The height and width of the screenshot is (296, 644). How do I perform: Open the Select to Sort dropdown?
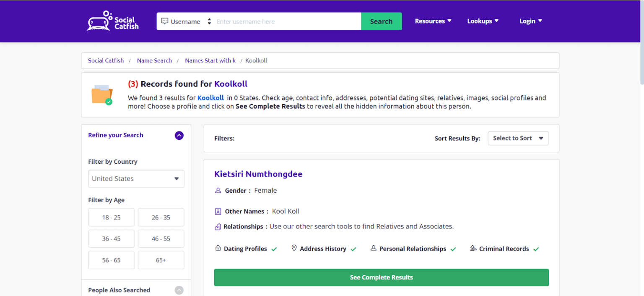pos(518,138)
